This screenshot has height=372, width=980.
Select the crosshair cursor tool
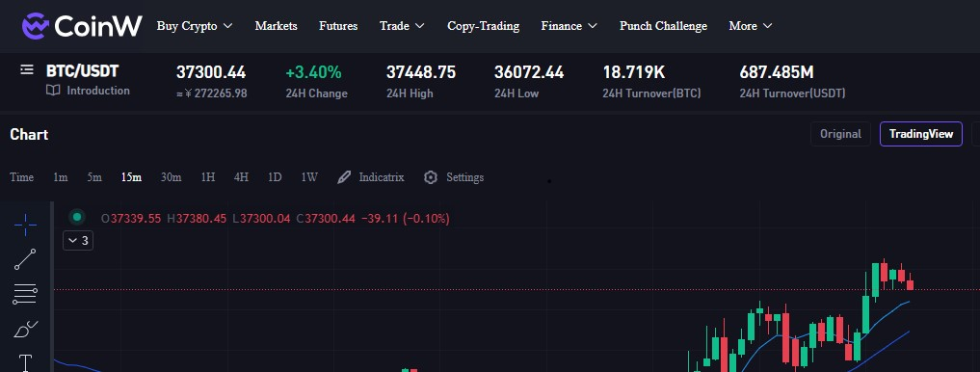tap(25, 226)
